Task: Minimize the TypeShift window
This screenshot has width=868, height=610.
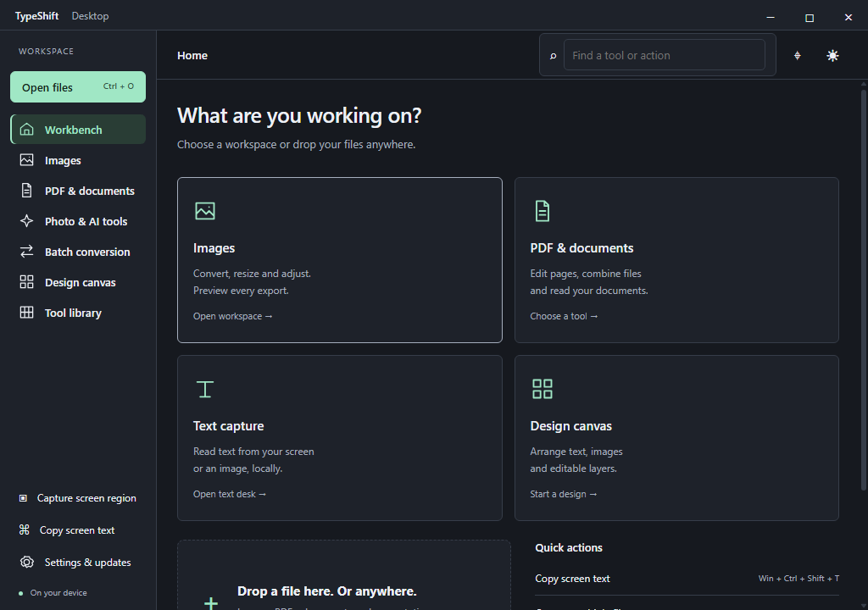Action: 770,17
